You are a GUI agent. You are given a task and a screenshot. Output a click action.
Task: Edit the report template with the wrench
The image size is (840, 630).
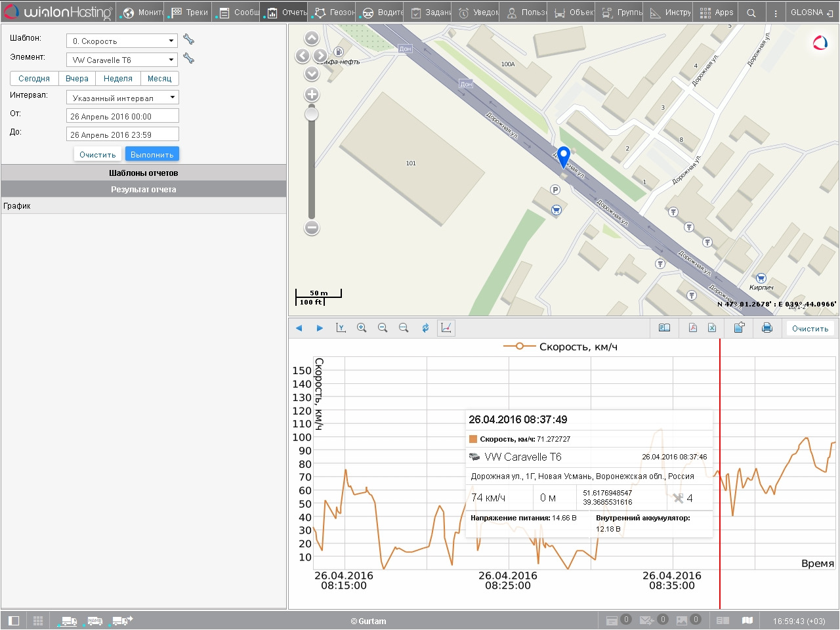click(189, 40)
